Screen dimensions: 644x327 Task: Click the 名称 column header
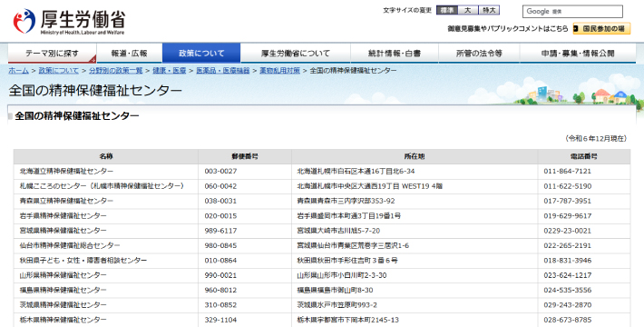[106, 156]
